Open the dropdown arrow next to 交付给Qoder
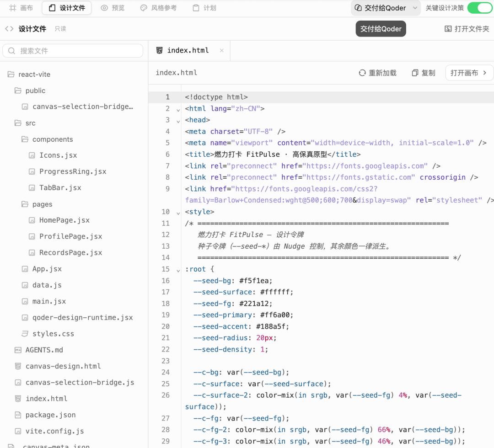This screenshot has width=494, height=448. tap(415, 8)
